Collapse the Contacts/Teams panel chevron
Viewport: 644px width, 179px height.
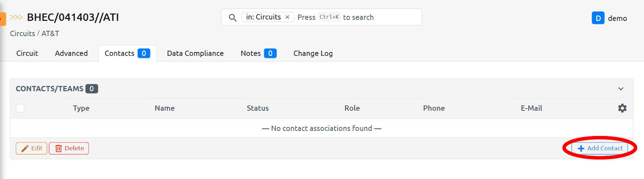[621, 89]
